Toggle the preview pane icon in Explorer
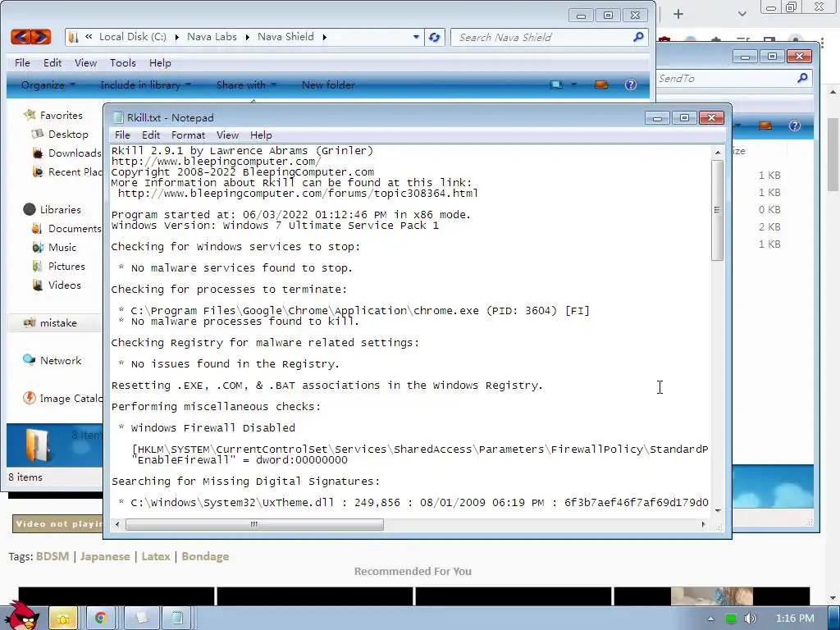Screen dimensions: 840x630 pos(601,84)
